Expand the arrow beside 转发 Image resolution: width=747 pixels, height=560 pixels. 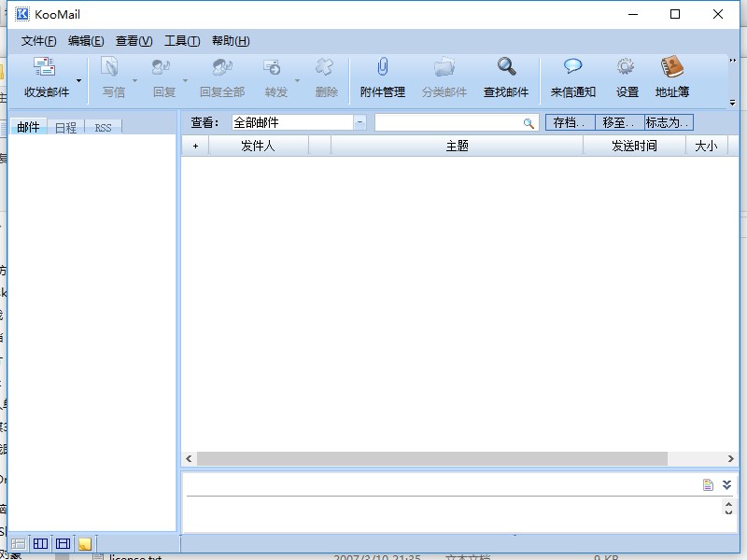[x=297, y=80]
